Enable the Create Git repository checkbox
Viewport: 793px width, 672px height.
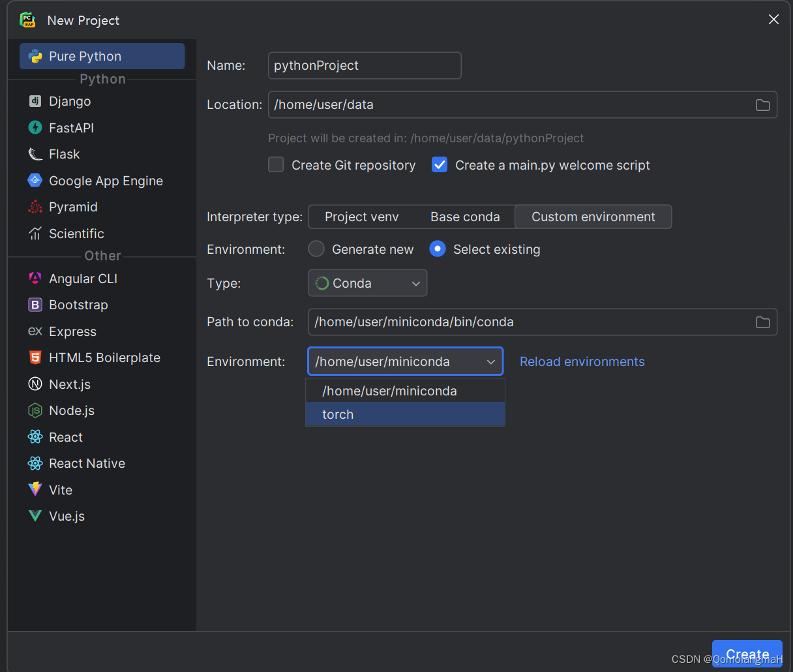click(x=276, y=164)
